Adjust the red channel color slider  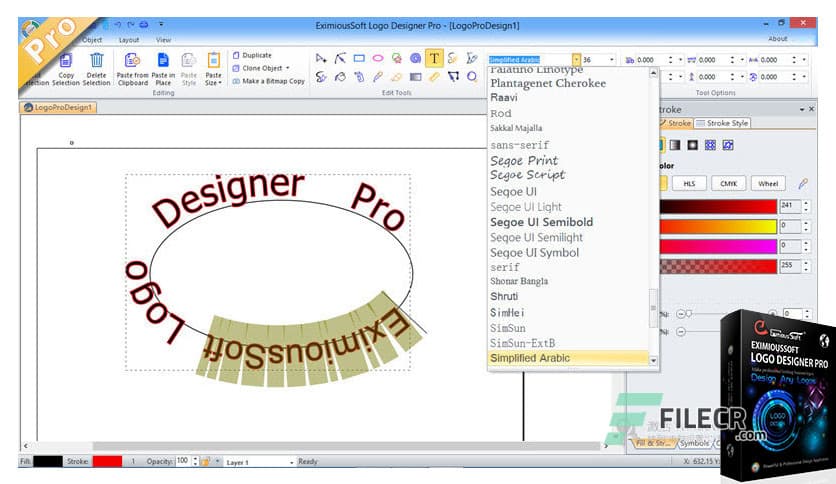[x=718, y=207]
